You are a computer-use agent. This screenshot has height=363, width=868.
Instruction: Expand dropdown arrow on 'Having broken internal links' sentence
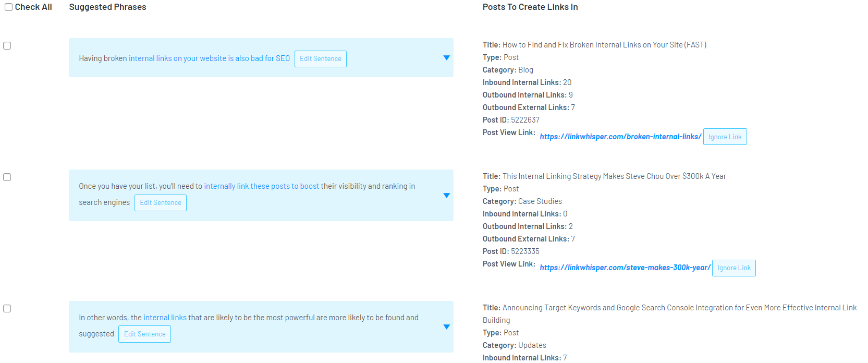[446, 58]
